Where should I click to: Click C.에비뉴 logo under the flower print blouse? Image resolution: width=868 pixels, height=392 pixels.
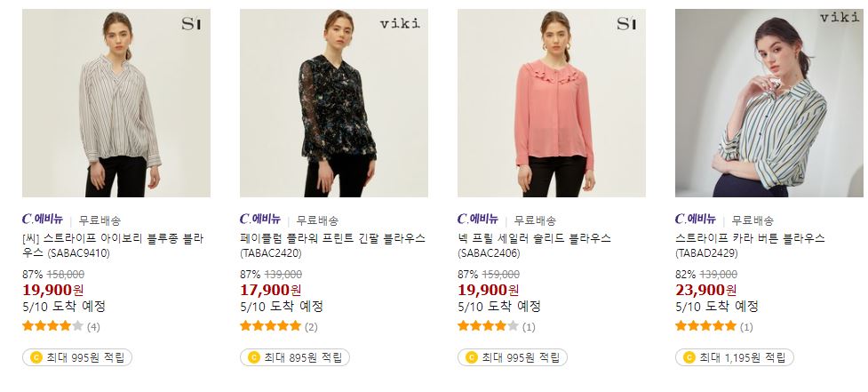260,220
